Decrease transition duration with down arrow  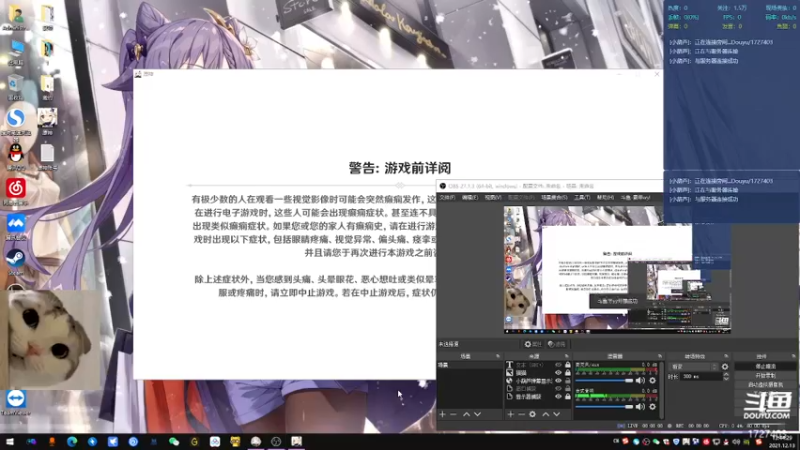[x=726, y=379]
